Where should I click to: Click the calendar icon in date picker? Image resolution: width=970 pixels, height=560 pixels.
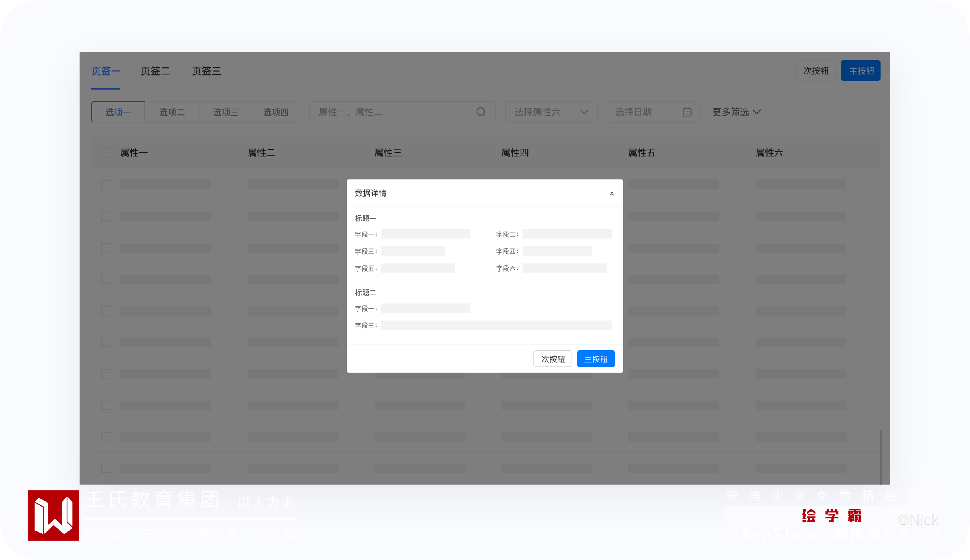687,112
